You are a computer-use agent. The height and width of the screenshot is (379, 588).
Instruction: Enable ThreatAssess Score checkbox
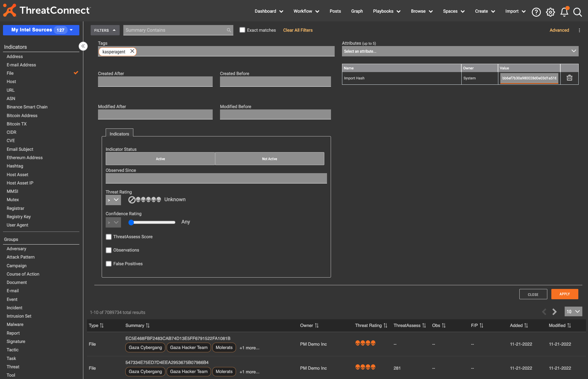(109, 237)
